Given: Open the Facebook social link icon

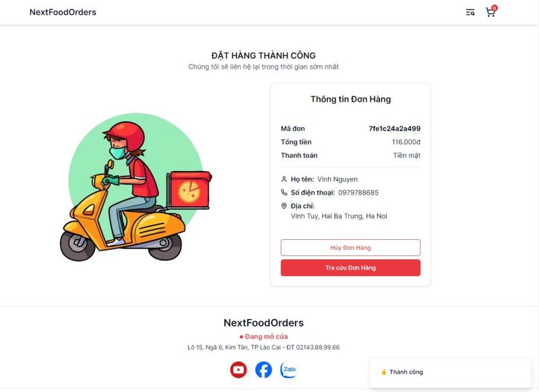Looking at the screenshot, I should click(263, 370).
